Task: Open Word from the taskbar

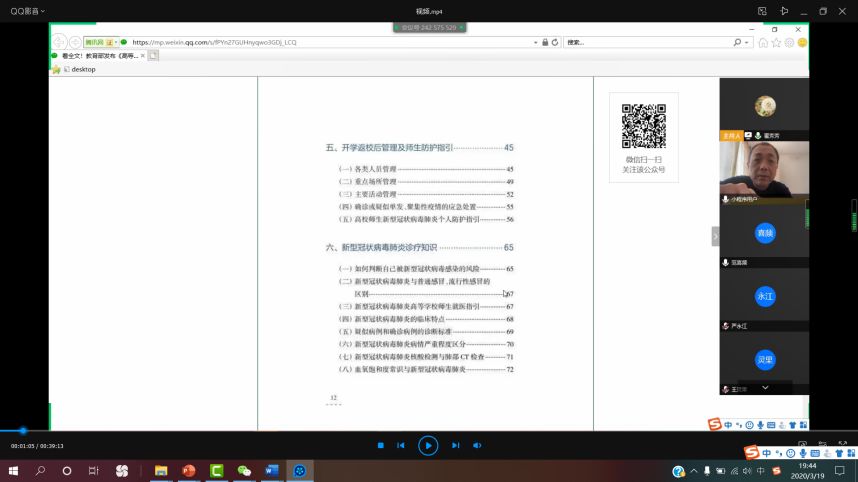Action: (272, 471)
